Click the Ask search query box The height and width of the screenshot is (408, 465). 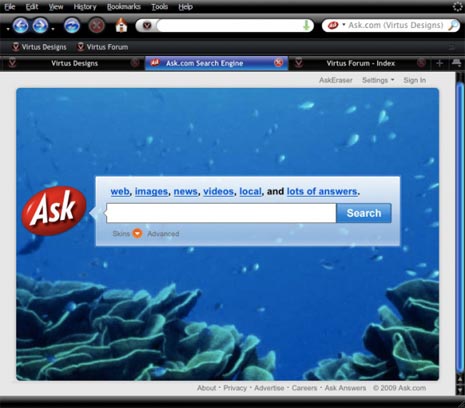coord(221,213)
